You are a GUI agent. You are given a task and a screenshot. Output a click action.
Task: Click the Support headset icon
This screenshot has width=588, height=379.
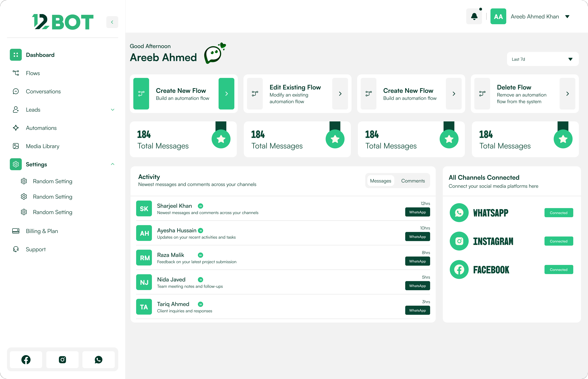[16, 249]
